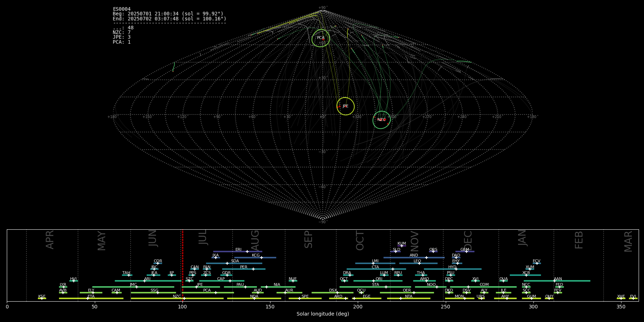This screenshot has width=644, height=322.
Task: Click the JPE label in the timeline
Action: 200,285
